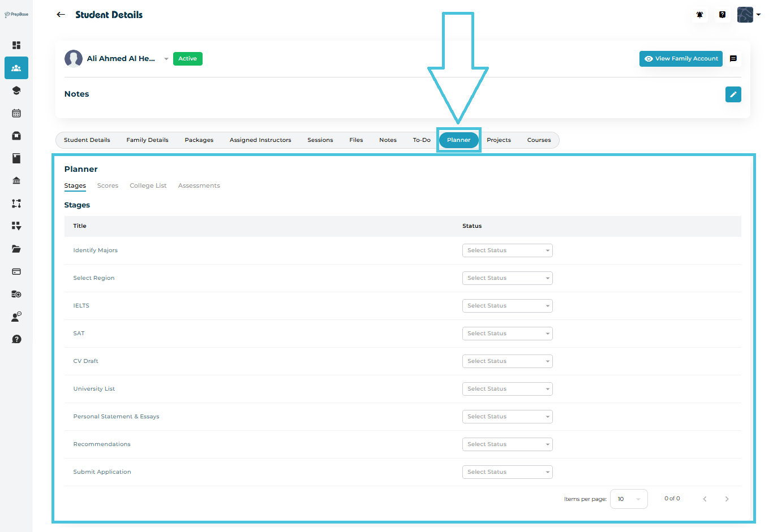Click the pencil edit Notes icon
The width and height of the screenshot is (773, 532).
733,94
